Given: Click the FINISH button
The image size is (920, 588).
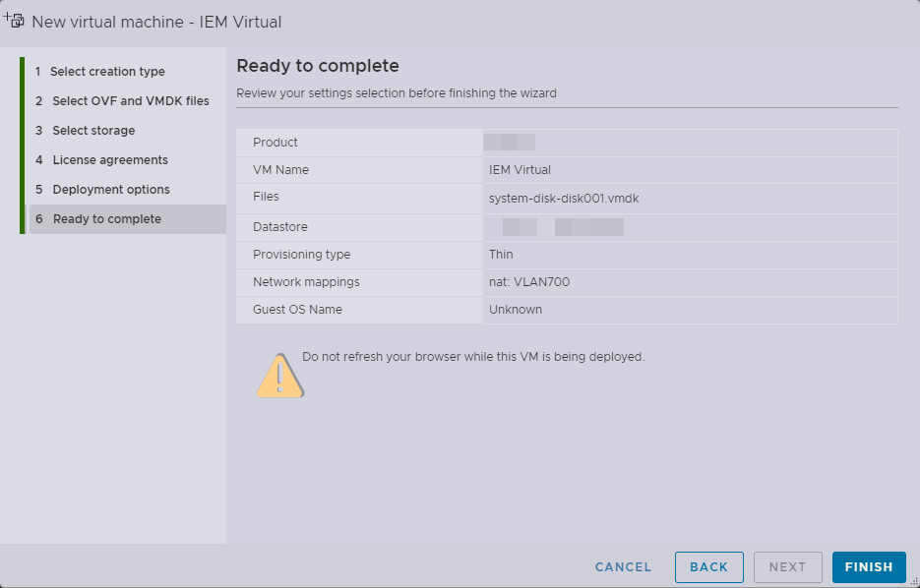Looking at the screenshot, I should coord(868,566).
